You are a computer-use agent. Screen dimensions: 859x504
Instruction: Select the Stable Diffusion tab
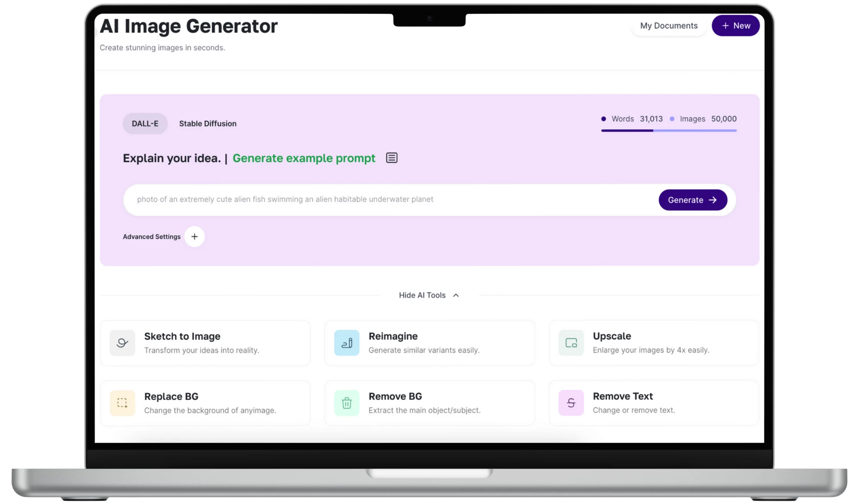pyautogui.click(x=208, y=123)
